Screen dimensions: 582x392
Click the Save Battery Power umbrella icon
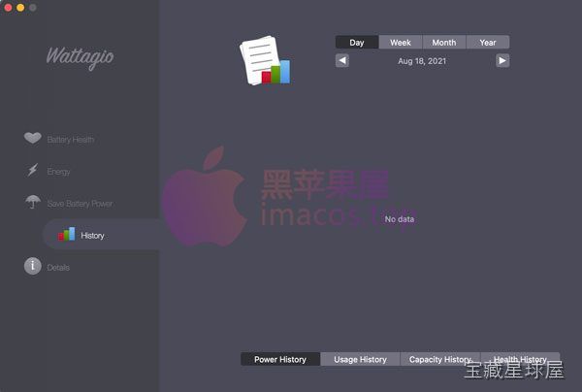[33, 202]
